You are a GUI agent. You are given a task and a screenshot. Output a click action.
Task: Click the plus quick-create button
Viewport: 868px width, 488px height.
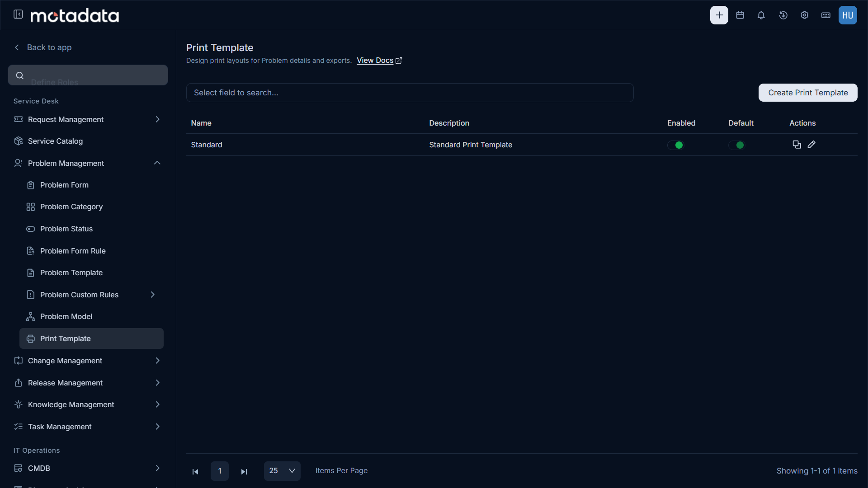click(x=719, y=15)
